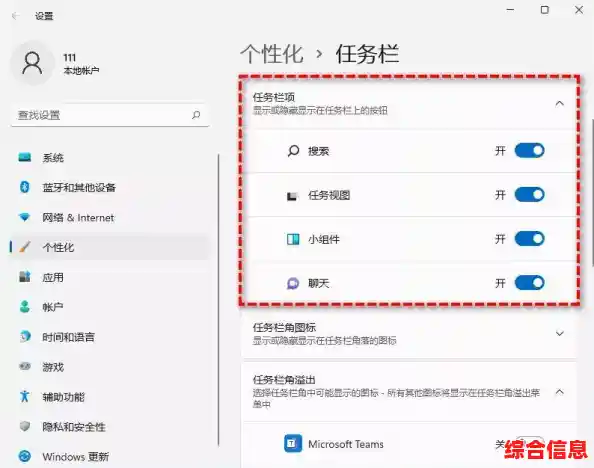Collapse the 任务栏项 section chevron
Screen dimensions: 594x468
tap(560, 103)
